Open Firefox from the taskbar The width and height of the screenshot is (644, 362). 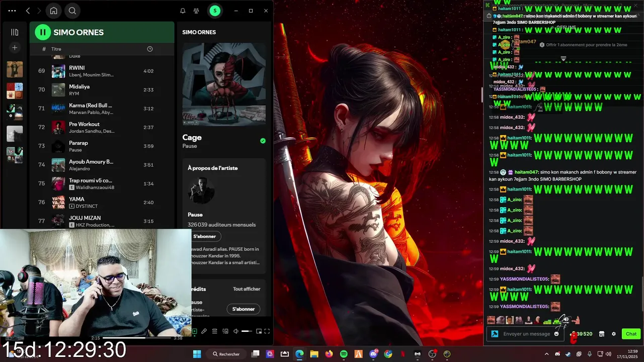coord(329,354)
